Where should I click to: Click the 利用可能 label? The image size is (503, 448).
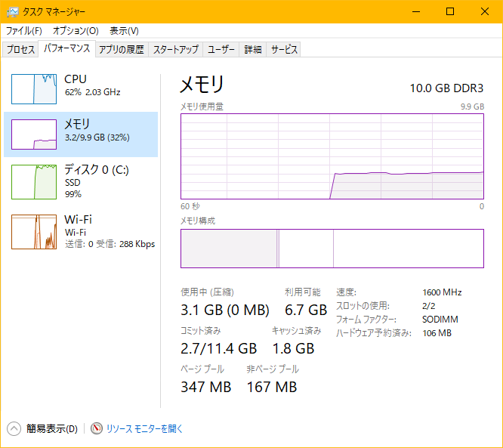pos(303,292)
